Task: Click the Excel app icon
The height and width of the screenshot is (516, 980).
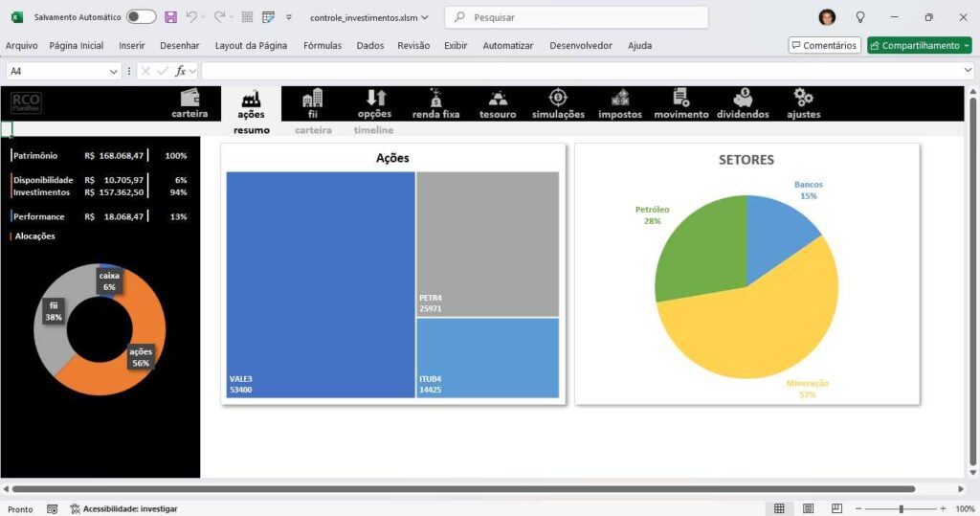Action: tap(17, 17)
